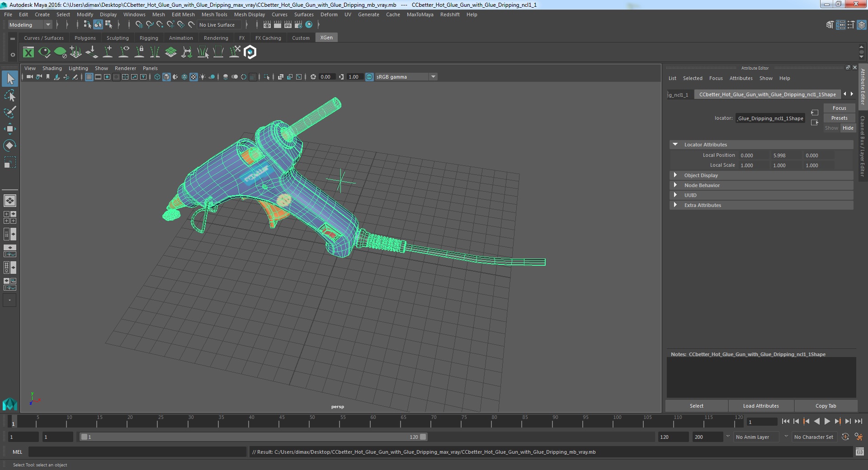Play animation forwards
The image size is (868, 470).
[x=827, y=421]
